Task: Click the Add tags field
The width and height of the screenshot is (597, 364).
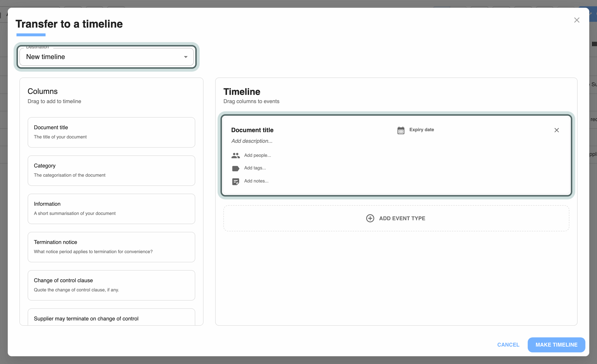Action: click(255, 168)
